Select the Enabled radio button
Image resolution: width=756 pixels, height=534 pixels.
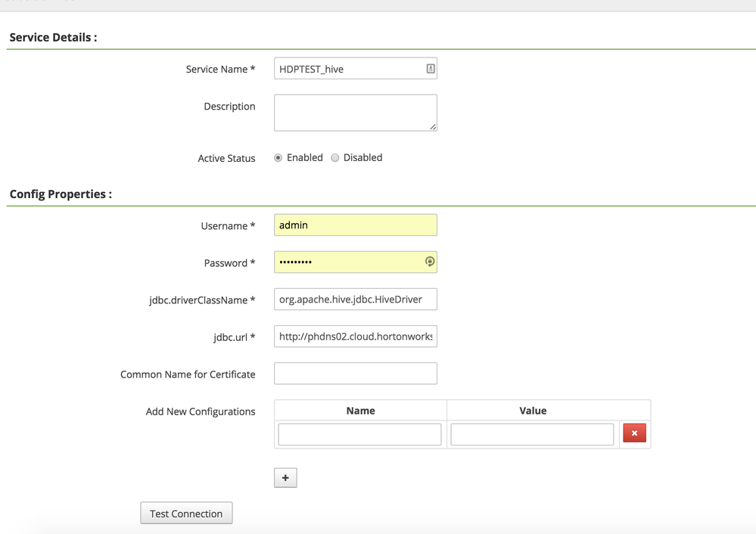[x=278, y=158]
